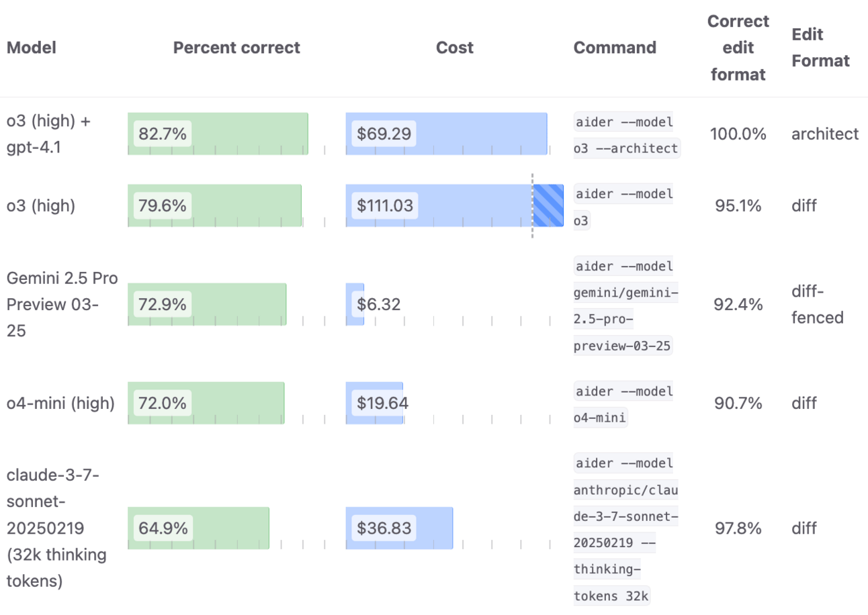This screenshot has width=868, height=615.
Task: Click the 82.7% percent correct bar
Action: [218, 134]
